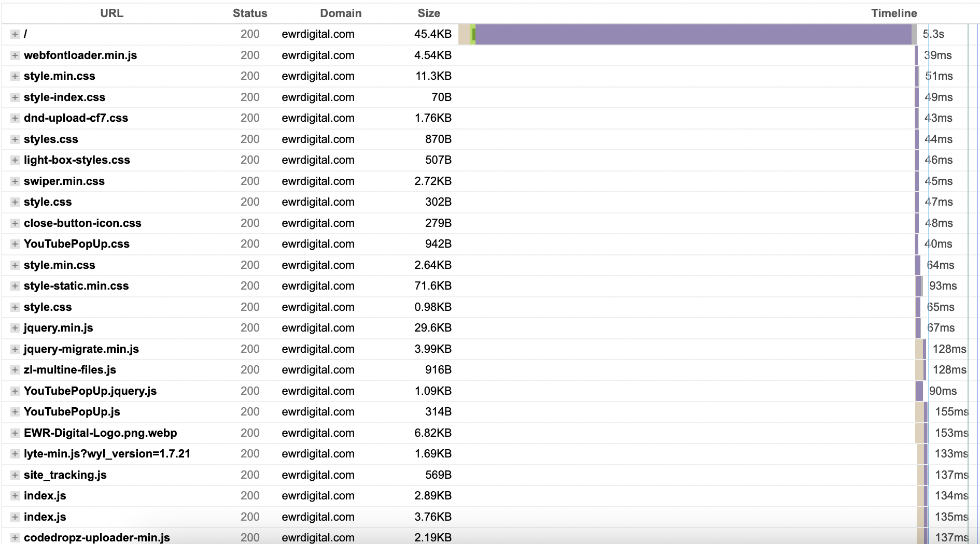Click the plus icon beside swiper.min.css
This screenshot has height=544, width=980.
[x=15, y=181]
